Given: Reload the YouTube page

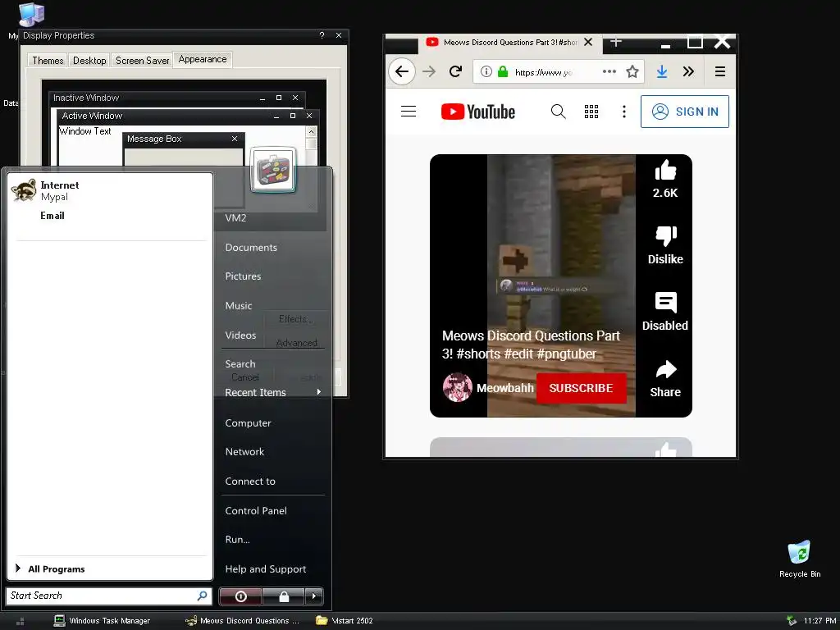Looking at the screenshot, I should pyautogui.click(x=455, y=72).
